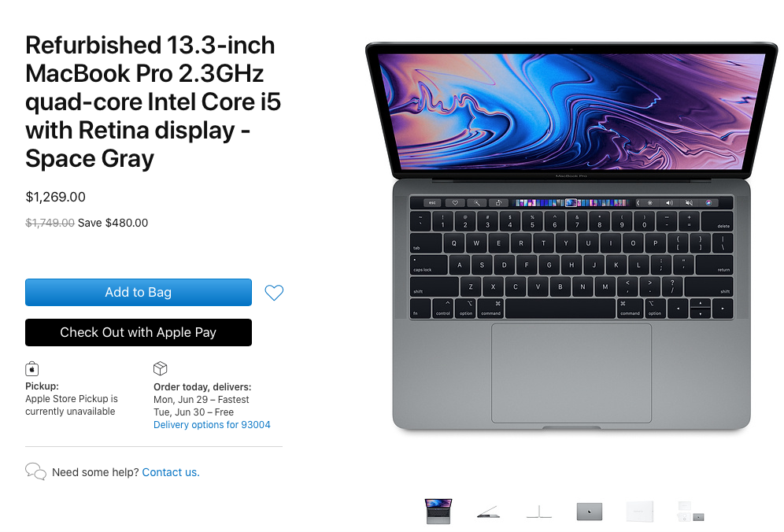Image resolution: width=784 pixels, height=532 pixels.
Task: Click the chat bubbles help icon
Action: coord(35,471)
